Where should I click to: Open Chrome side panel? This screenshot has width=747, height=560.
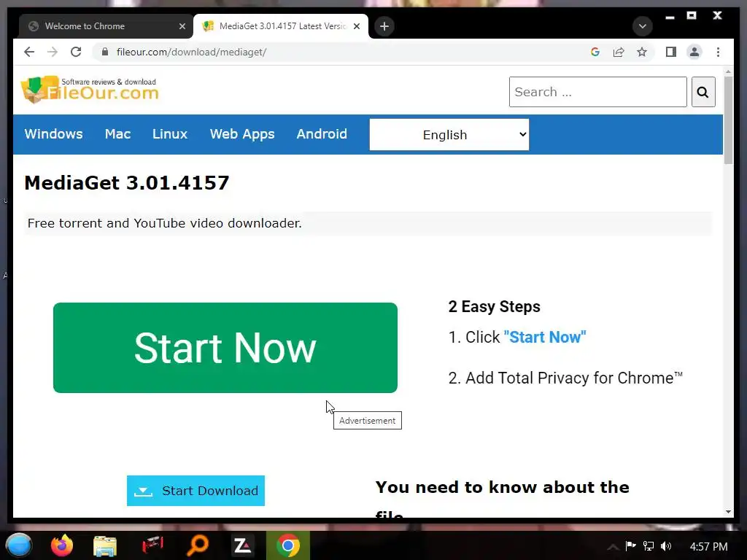(x=671, y=52)
